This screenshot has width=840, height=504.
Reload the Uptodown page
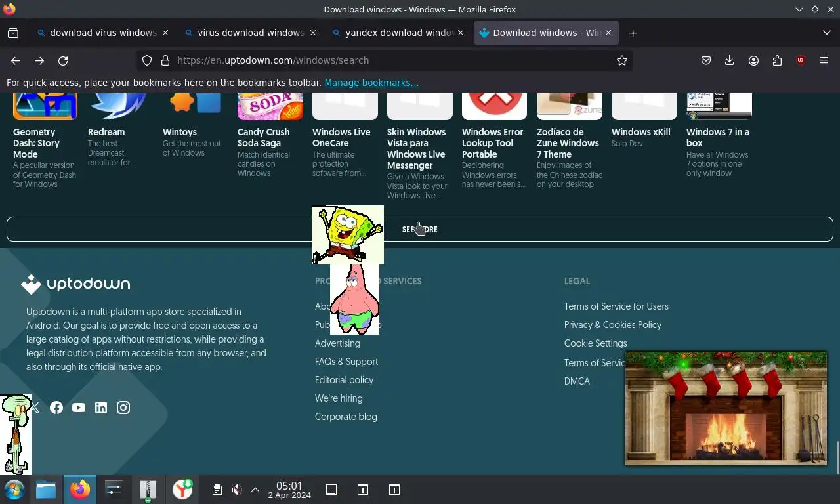coord(63,60)
